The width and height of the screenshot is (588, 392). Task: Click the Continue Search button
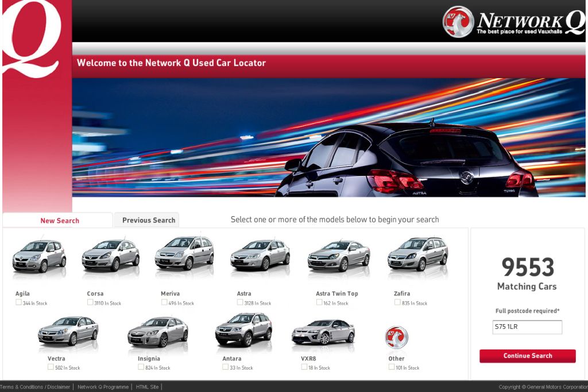[x=528, y=356]
